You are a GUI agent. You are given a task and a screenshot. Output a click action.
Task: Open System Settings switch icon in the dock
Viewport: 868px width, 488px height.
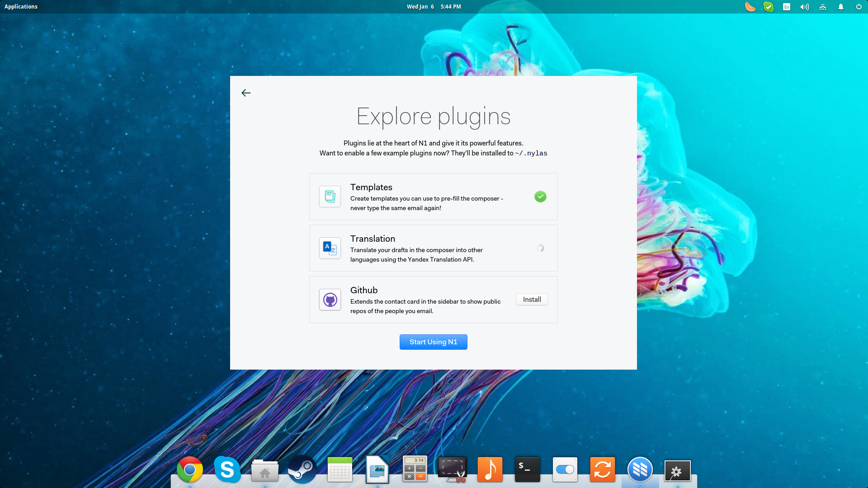click(565, 470)
